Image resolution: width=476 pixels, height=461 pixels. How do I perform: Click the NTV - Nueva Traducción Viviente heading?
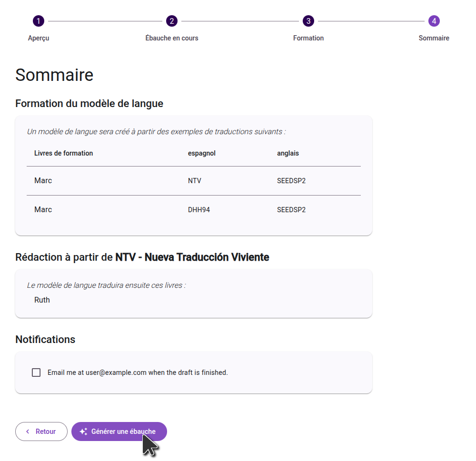[x=192, y=257]
